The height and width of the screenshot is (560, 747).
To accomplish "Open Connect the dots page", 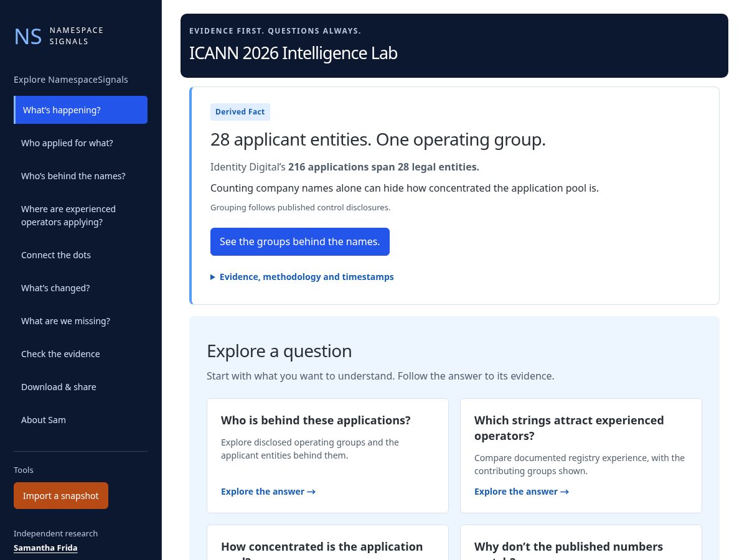I will (81, 255).
